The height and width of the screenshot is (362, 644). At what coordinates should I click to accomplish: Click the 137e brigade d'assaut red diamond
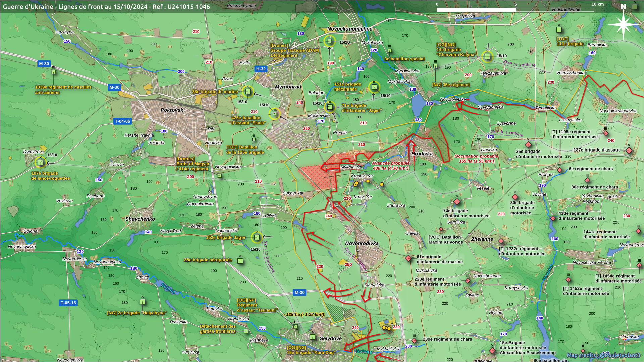pyautogui.click(x=629, y=150)
